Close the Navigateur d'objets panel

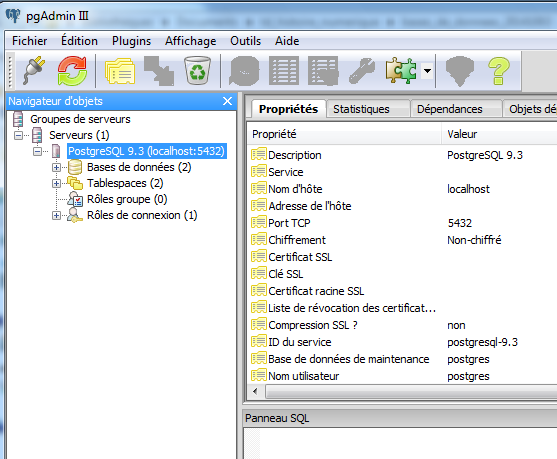[228, 101]
